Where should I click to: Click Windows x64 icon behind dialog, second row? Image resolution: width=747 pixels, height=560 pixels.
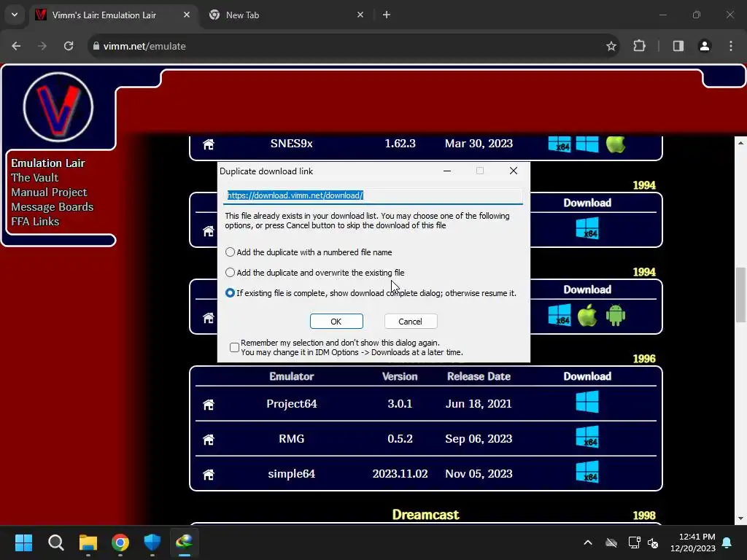click(x=587, y=228)
